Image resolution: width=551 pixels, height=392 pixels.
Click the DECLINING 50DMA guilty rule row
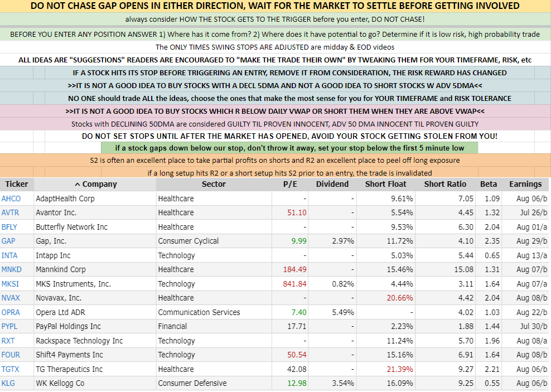pos(275,124)
